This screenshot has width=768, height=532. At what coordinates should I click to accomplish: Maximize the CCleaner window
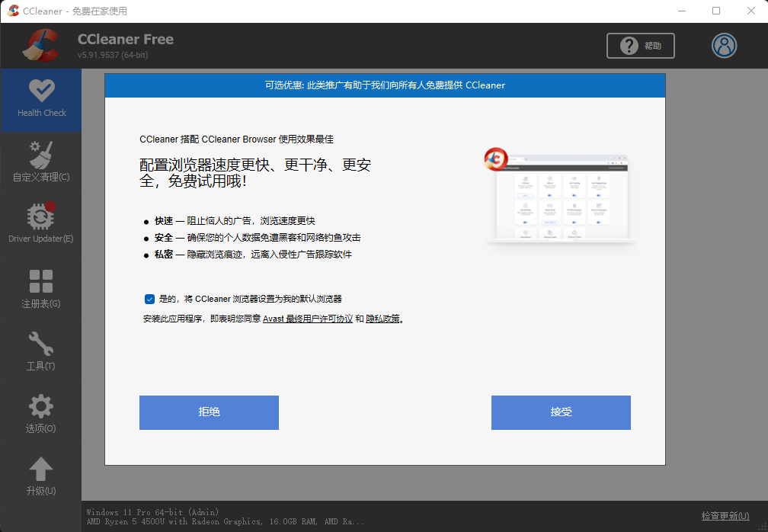click(716, 11)
